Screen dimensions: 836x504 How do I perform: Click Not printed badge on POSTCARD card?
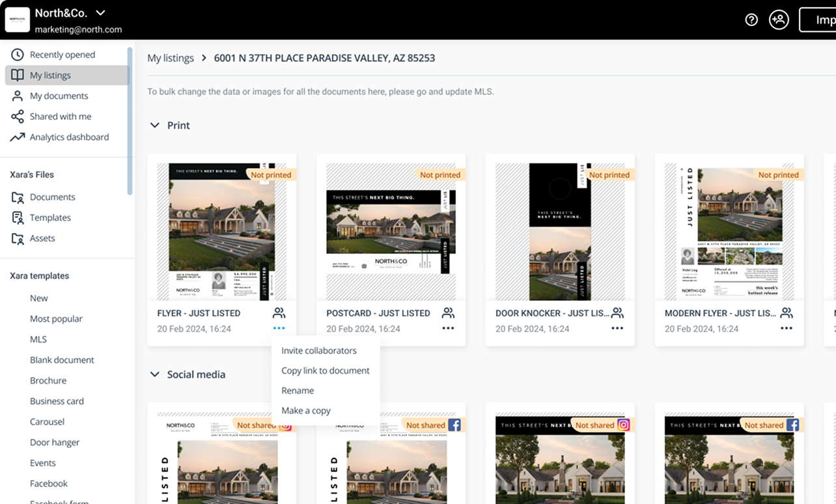click(441, 175)
